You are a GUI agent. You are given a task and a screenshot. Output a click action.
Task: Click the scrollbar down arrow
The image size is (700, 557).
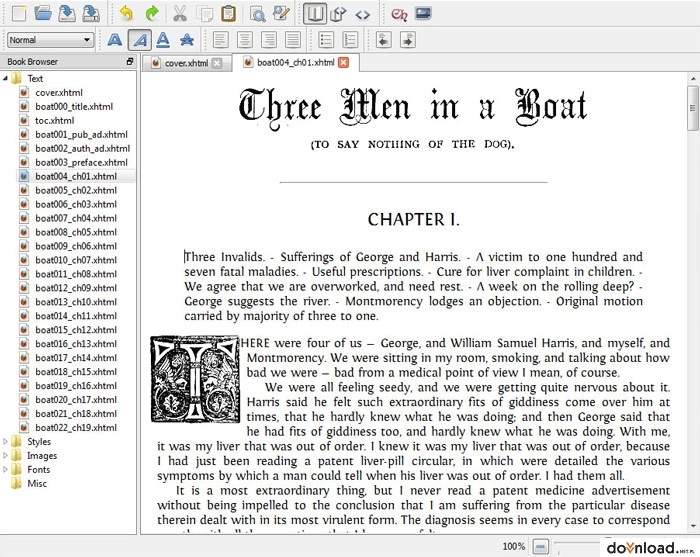[693, 527]
